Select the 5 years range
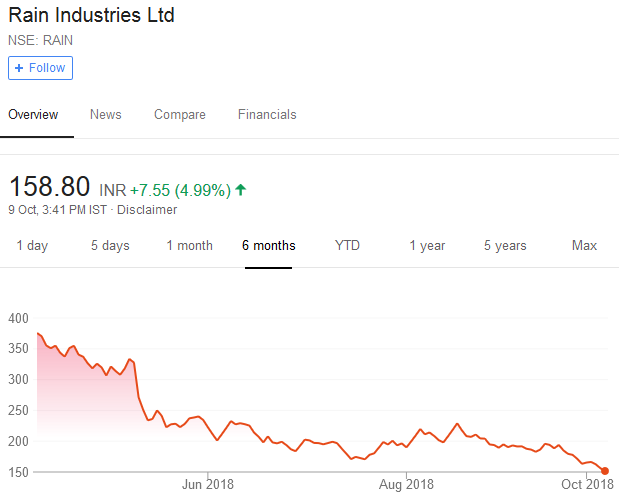This screenshot has height=498, width=619. click(505, 246)
